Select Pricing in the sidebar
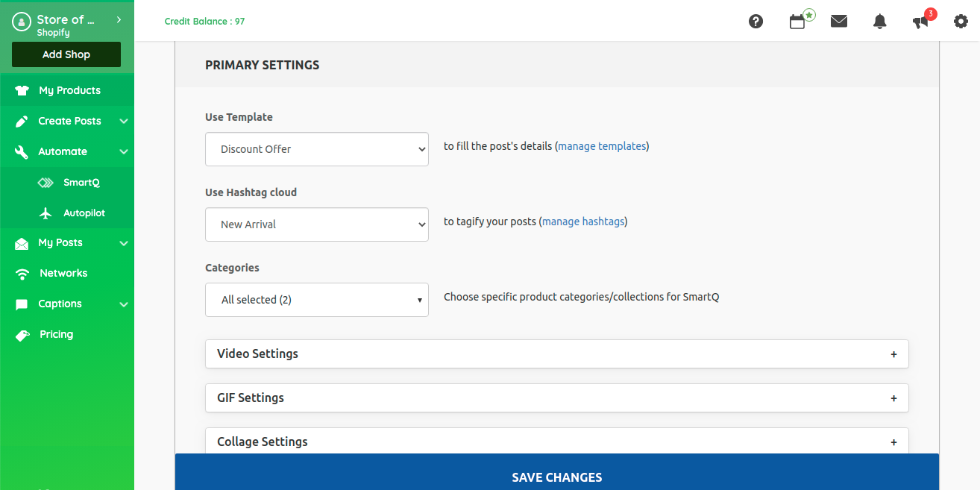The height and width of the screenshot is (490, 980). pyautogui.click(x=57, y=335)
